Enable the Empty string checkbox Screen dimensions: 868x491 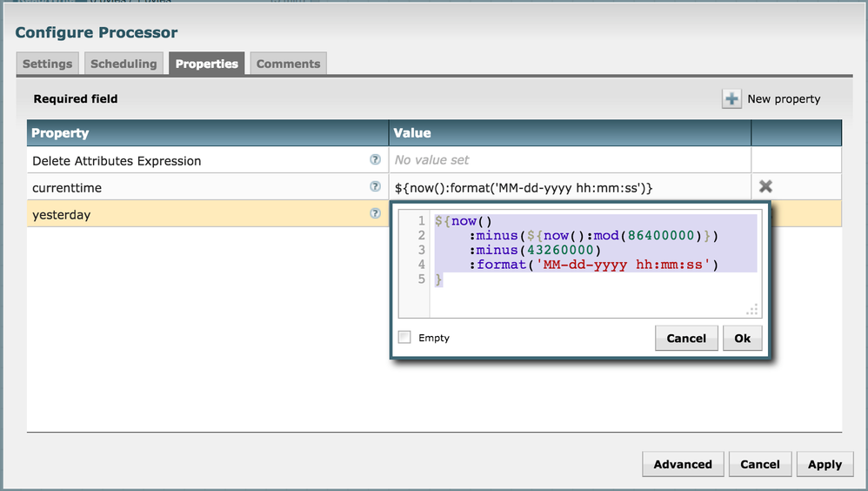click(x=404, y=337)
